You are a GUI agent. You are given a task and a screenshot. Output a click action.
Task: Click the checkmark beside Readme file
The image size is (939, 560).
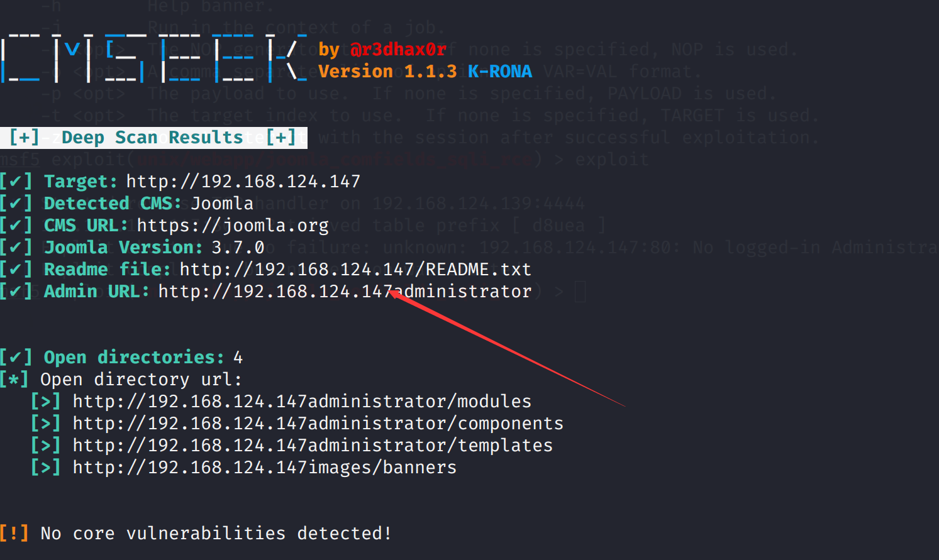tap(16, 270)
